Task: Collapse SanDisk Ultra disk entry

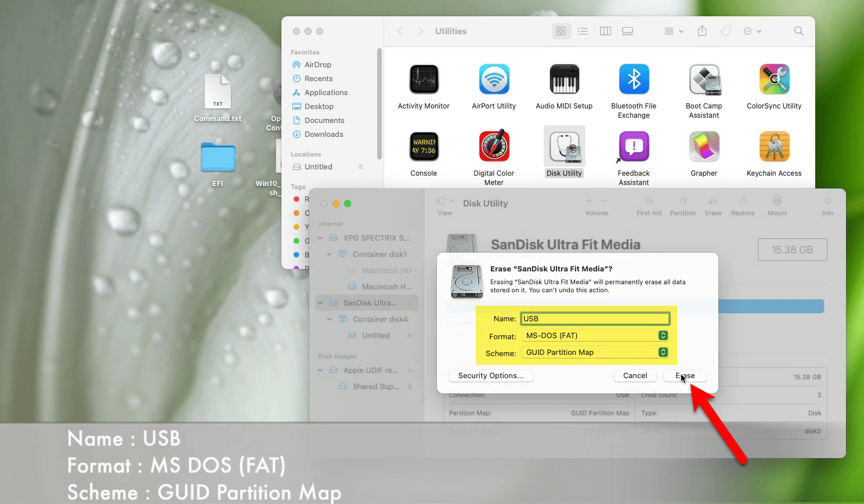Action: (320, 303)
